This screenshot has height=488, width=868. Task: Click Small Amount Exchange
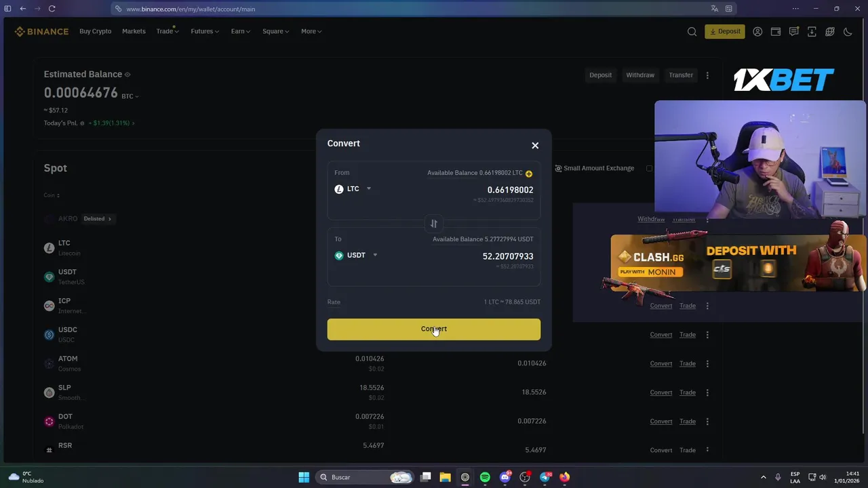[x=594, y=168]
